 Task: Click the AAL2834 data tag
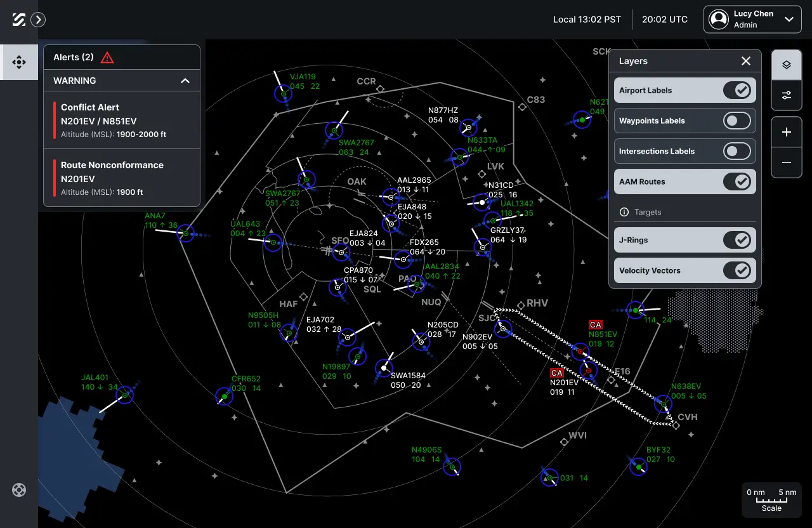pyautogui.click(x=442, y=271)
